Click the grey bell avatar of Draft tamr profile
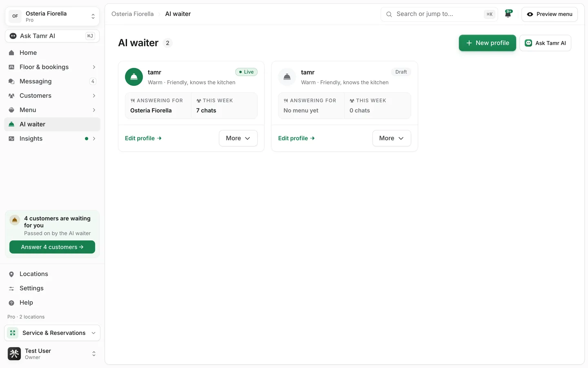The width and height of the screenshot is (588, 368). [287, 77]
